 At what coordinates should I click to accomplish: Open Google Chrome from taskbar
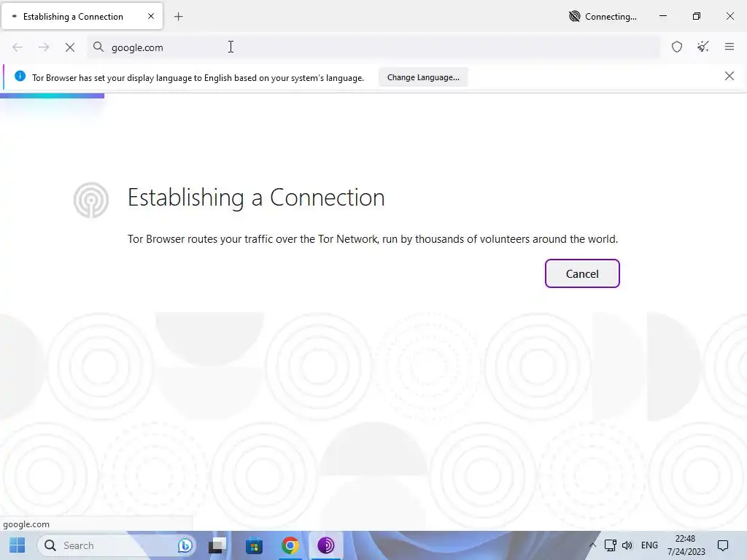point(290,545)
